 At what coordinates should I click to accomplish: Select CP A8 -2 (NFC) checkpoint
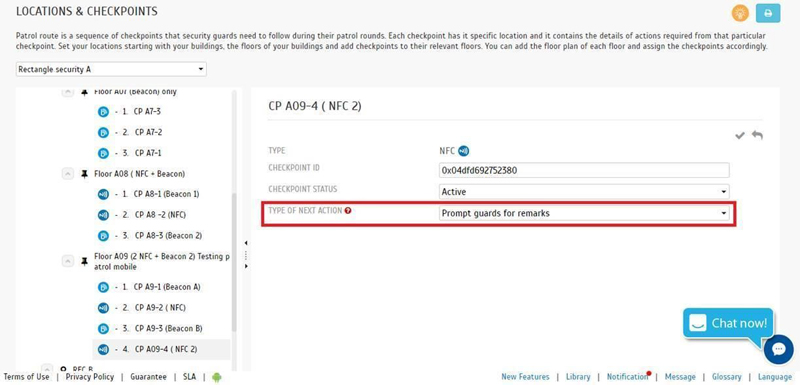pos(160,215)
